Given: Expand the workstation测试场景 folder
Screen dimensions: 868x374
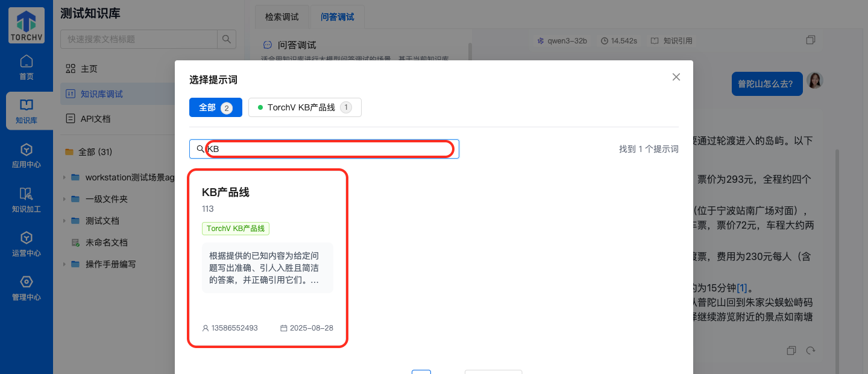Looking at the screenshot, I should click(64, 177).
